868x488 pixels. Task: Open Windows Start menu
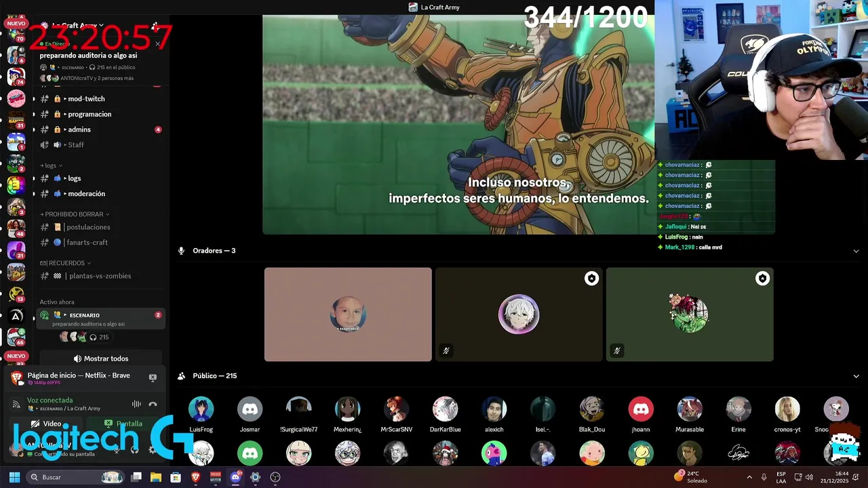(14, 477)
